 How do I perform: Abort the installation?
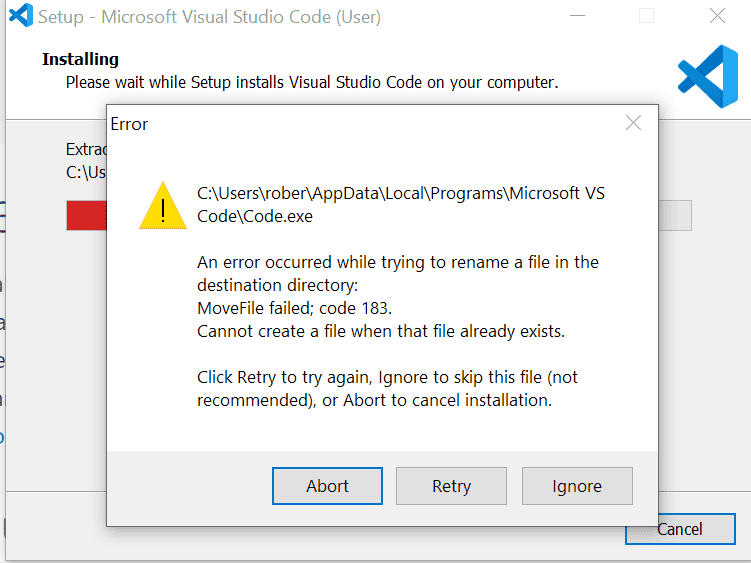point(327,486)
